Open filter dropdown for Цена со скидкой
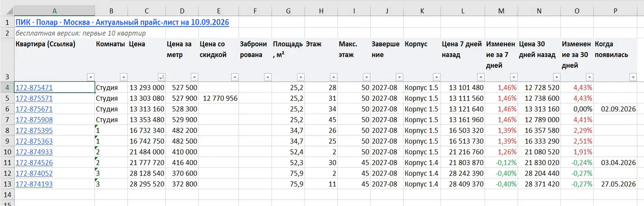Screen dimensions: 644x206 (x=235, y=77)
